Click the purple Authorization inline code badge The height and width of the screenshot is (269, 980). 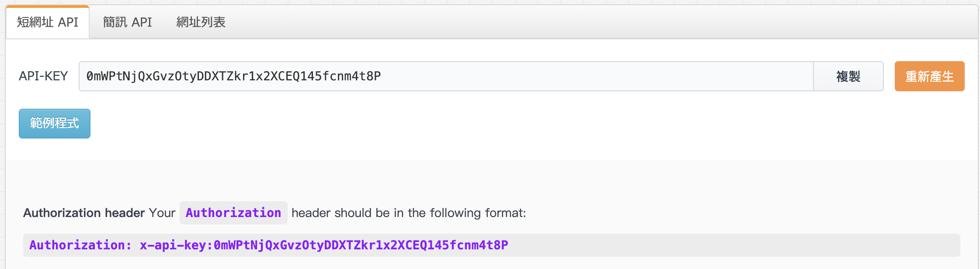click(x=233, y=213)
